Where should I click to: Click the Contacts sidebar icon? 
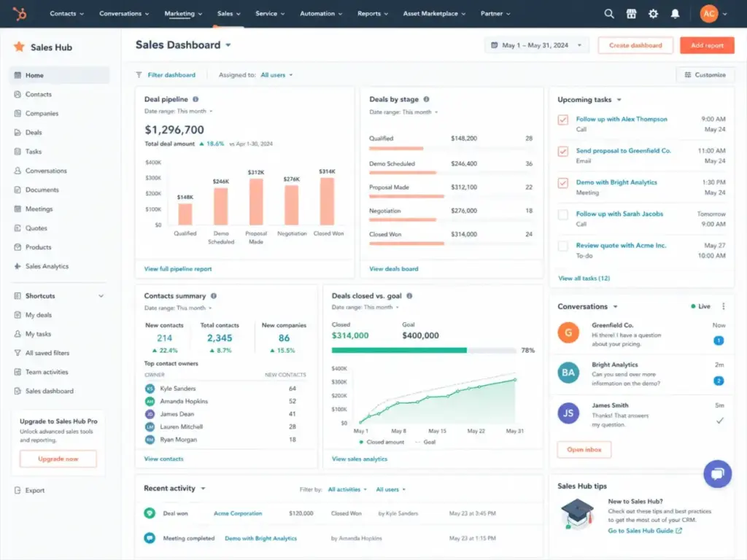point(18,94)
